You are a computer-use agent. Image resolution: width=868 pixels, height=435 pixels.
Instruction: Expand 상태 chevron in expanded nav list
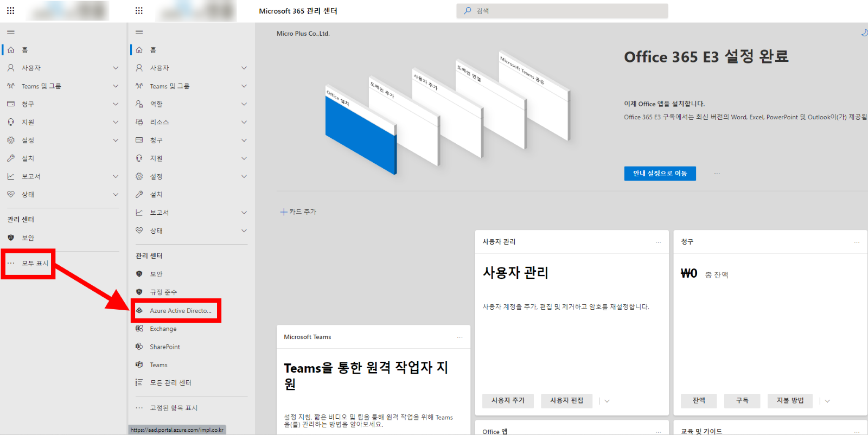[x=244, y=231]
